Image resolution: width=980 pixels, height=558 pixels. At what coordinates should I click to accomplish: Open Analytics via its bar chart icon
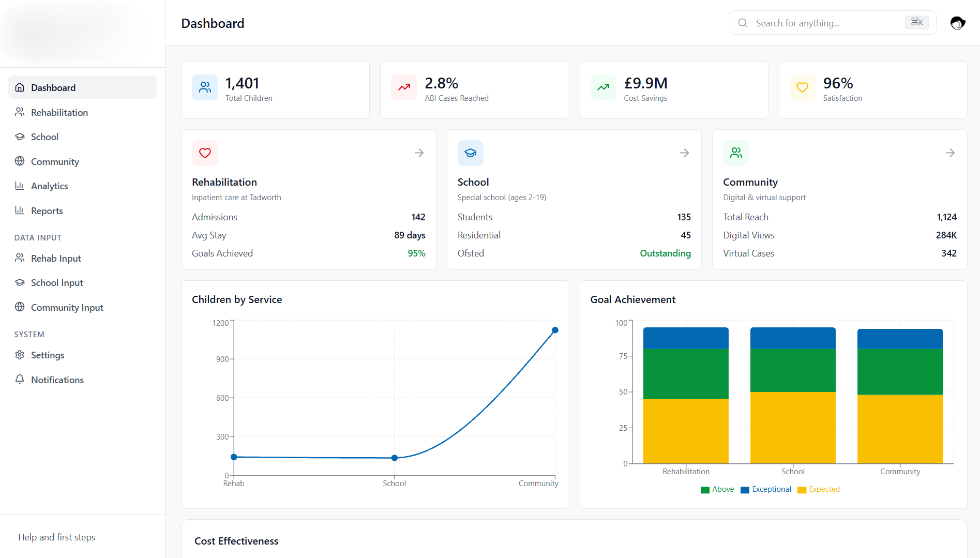[x=20, y=186]
